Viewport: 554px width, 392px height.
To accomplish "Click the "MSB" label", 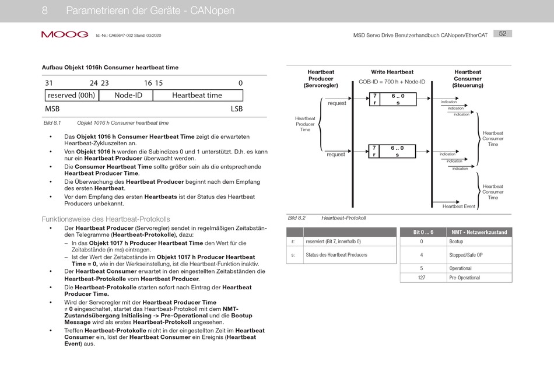I will pos(52,109).
